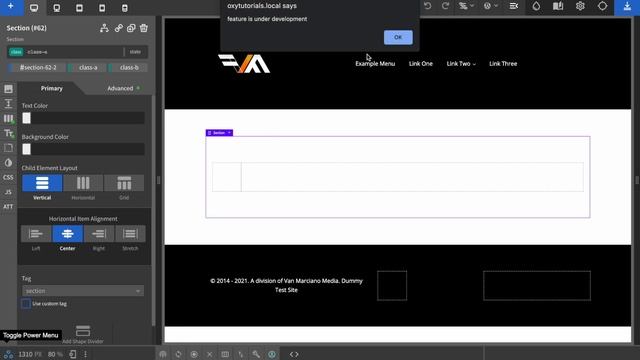
Task: Set horizontal item alignment to Right
Action: [x=99, y=234]
